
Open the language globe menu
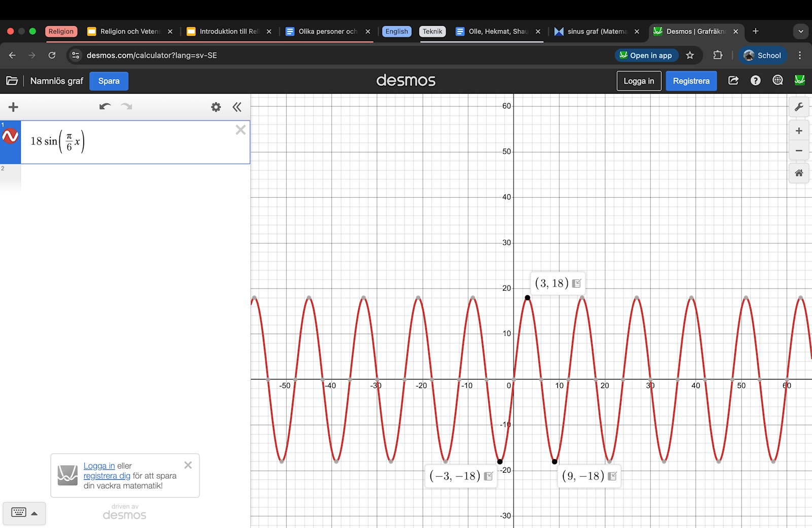click(777, 81)
